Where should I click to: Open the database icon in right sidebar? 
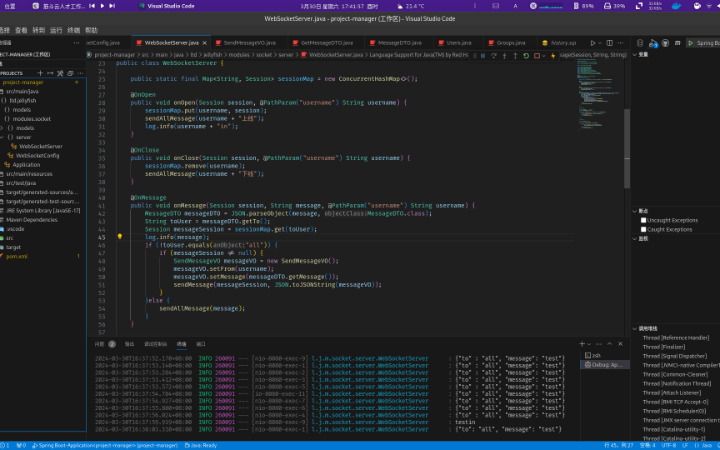pos(640,43)
